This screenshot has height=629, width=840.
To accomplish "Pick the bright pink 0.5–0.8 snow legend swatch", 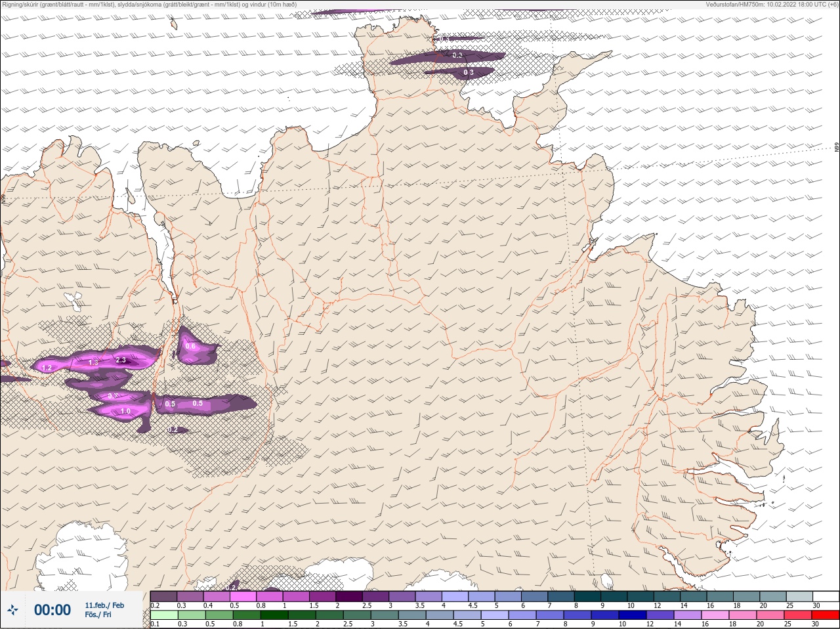I will pyautogui.click(x=243, y=596).
